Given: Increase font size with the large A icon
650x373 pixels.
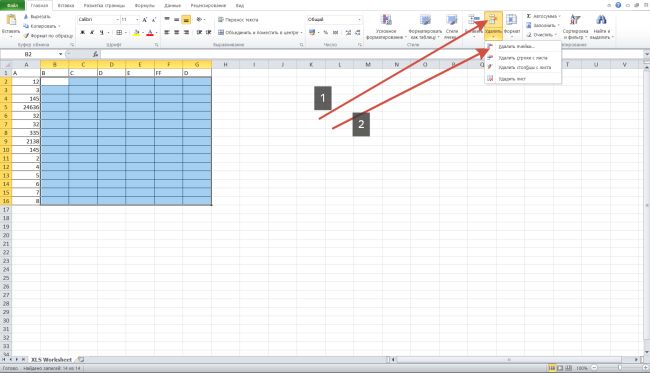Looking at the screenshot, I should pos(145,20).
